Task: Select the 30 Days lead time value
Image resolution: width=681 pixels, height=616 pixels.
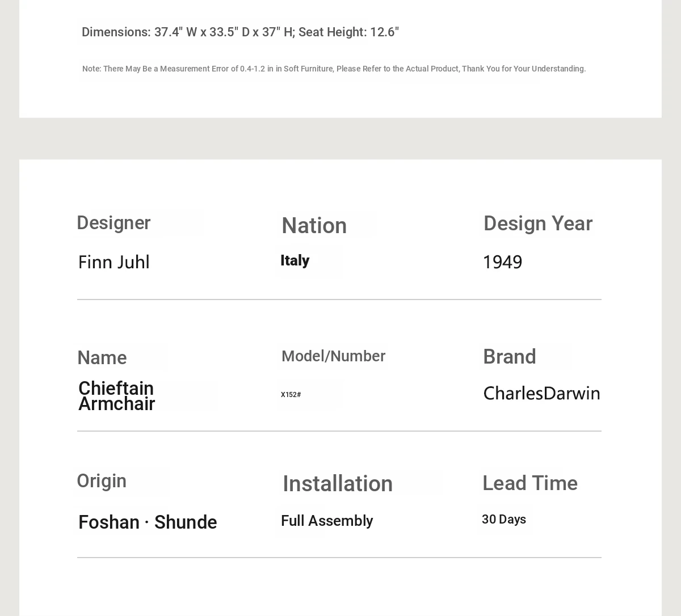Action: pyautogui.click(x=504, y=520)
